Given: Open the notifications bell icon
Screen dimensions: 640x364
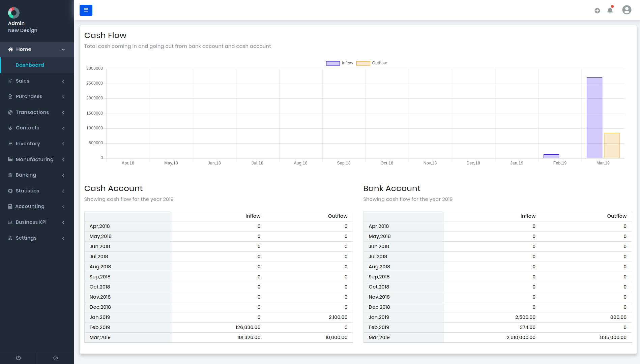Looking at the screenshot, I should [x=610, y=10].
